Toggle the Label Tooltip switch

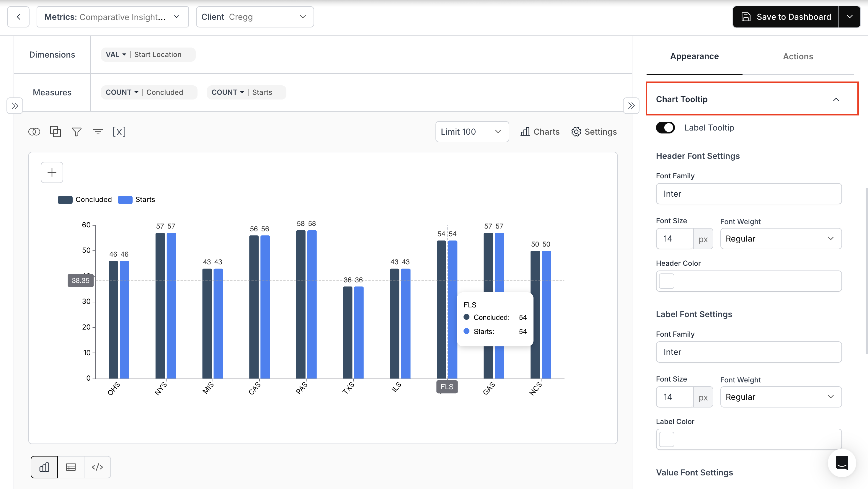click(x=665, y=128)
